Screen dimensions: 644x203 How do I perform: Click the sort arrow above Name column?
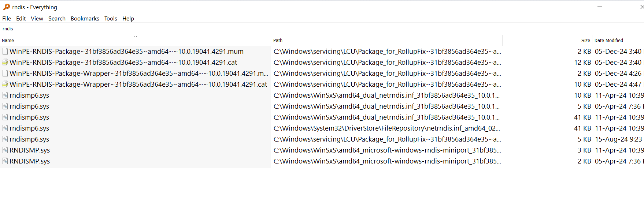[135, 37]
